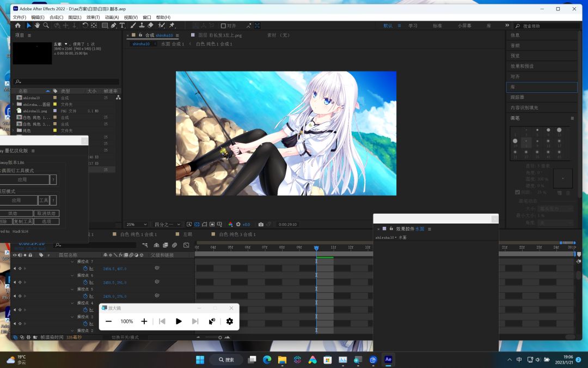This screenshot has height=368, width=588.
Task: Select the Puppet Pin tool
Action: (x=171, y=26)
